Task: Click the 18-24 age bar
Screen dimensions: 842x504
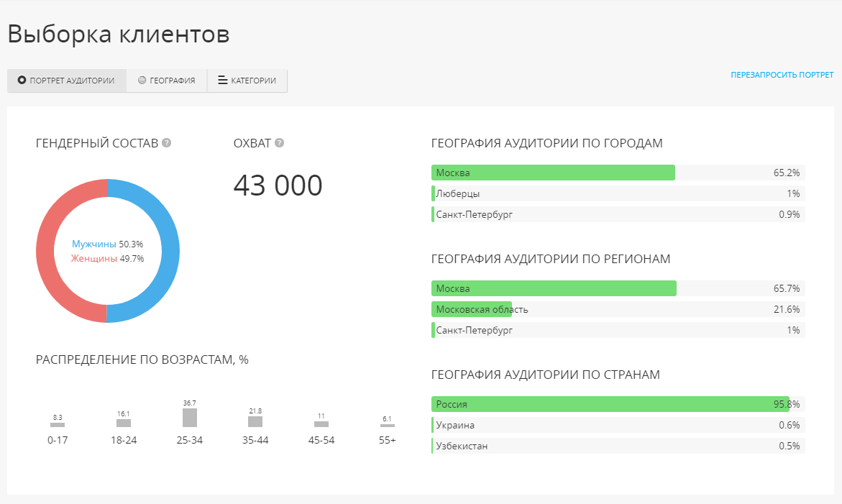Action: (x=124, y=423)
